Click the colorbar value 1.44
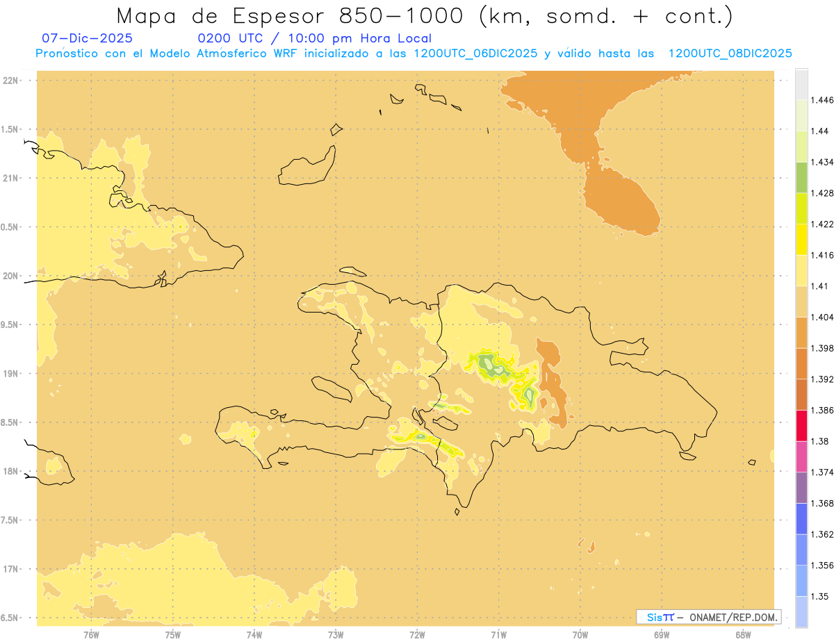 [820, 131]
